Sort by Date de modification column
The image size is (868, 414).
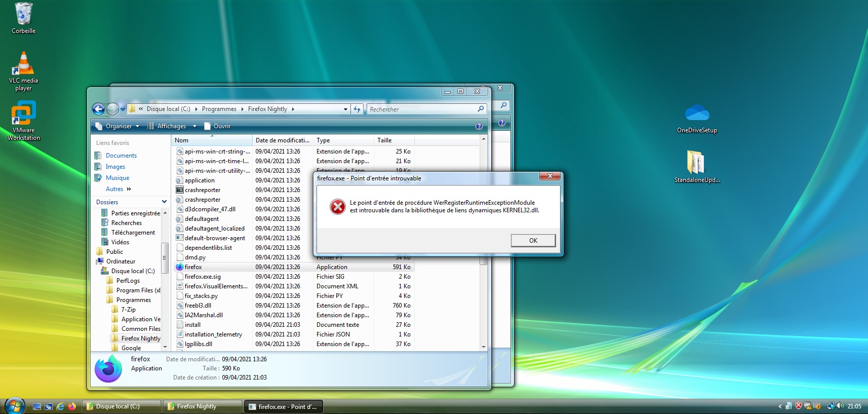pyautogui.click(x=283, y=140)
